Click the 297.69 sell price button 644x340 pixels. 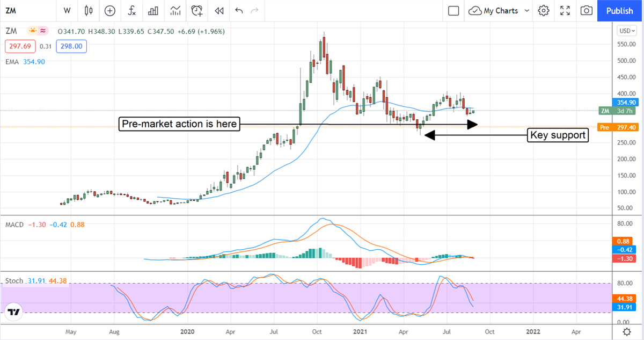coord(20,47)
